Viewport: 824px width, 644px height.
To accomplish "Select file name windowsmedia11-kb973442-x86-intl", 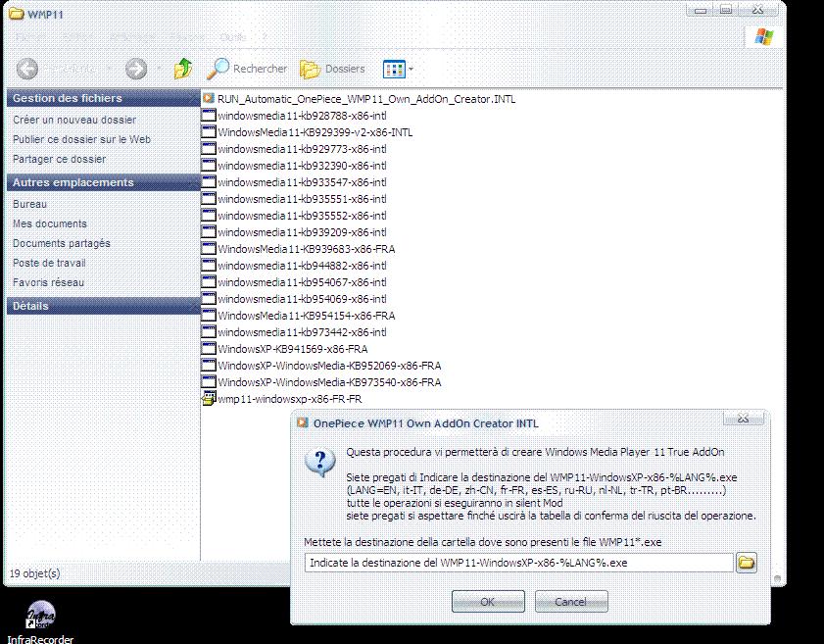I will [x=302, y=332].
